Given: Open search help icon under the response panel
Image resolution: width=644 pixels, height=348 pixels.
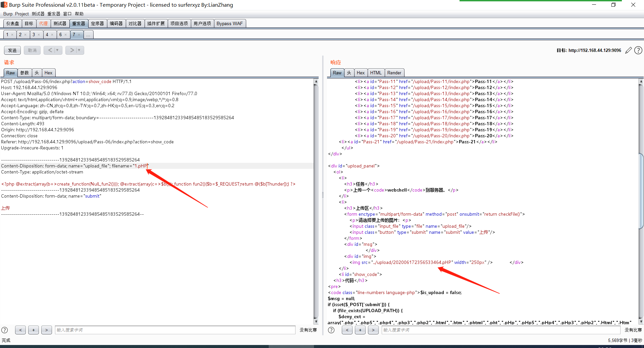Looking at the screenshot, I should (331, 330).
